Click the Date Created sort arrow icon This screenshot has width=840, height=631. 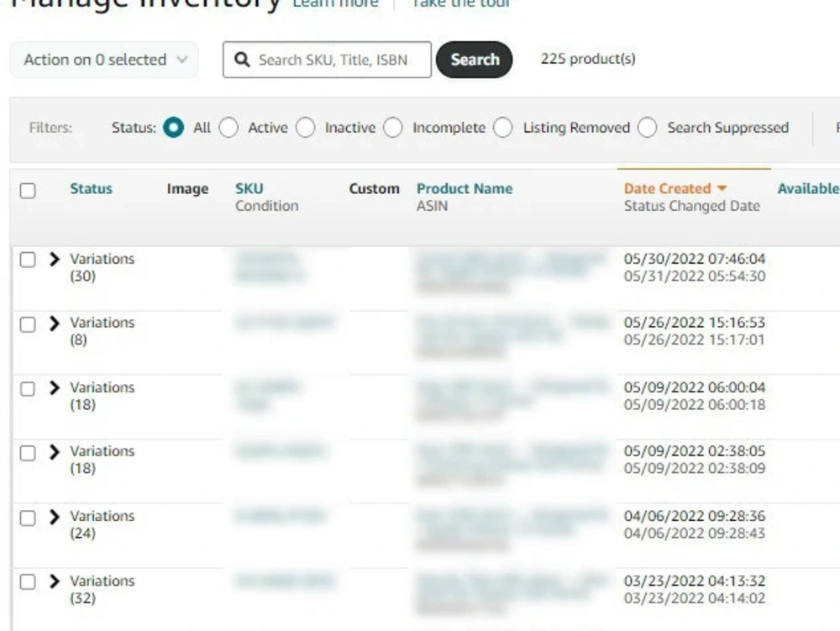click(722, 188)
